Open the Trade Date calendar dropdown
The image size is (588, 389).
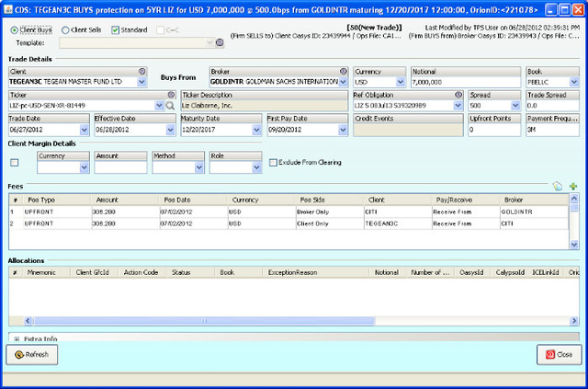coord(85,130)
